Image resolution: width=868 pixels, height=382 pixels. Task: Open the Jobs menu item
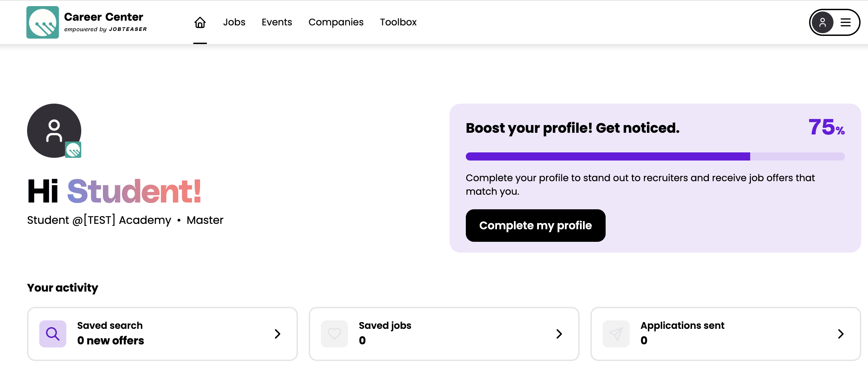[234, 22]
